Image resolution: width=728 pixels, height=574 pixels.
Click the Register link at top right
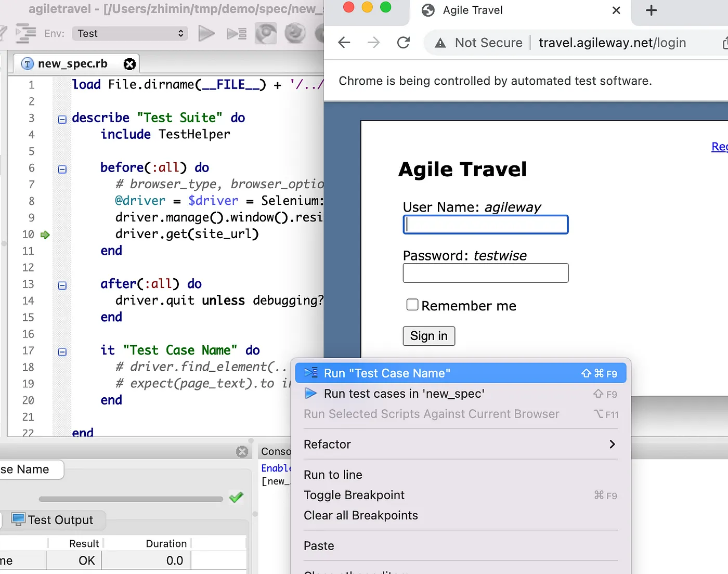click(x=720, y=147)
